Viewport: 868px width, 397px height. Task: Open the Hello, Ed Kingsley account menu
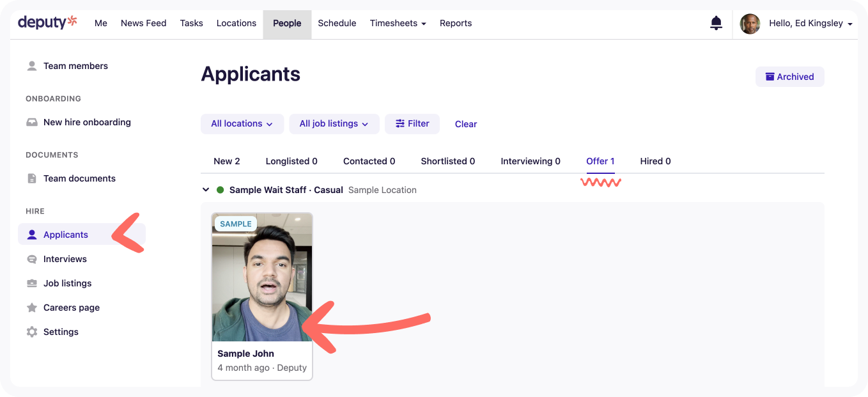coord(810,23)
